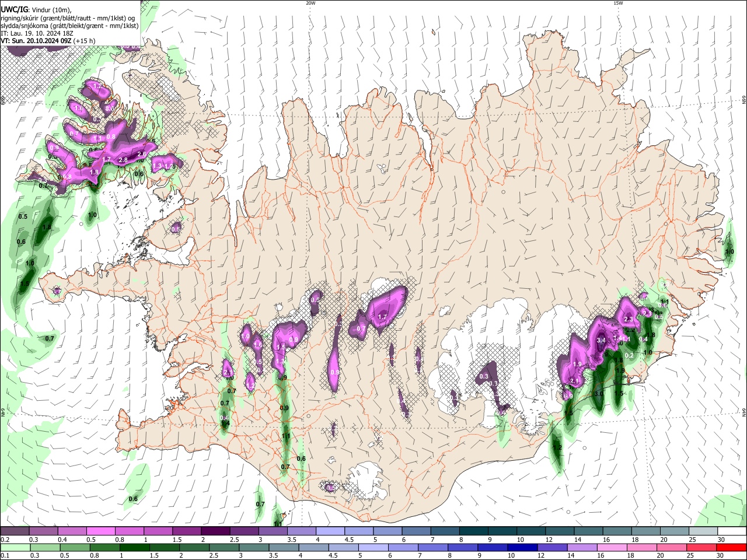
Task: Choose the red-pink 25 swatch, bottom legend row
Action: click(x=701, y=548)
